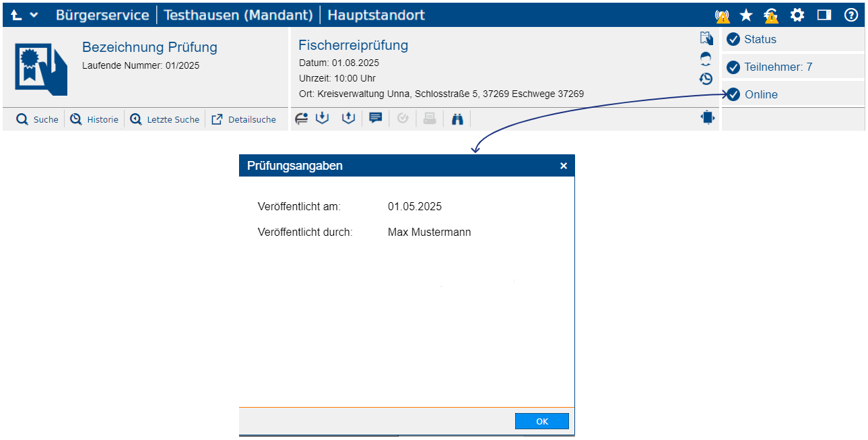Click the favorites star icon in header
This screenshot has width=868, height=440.
point(746,15)
